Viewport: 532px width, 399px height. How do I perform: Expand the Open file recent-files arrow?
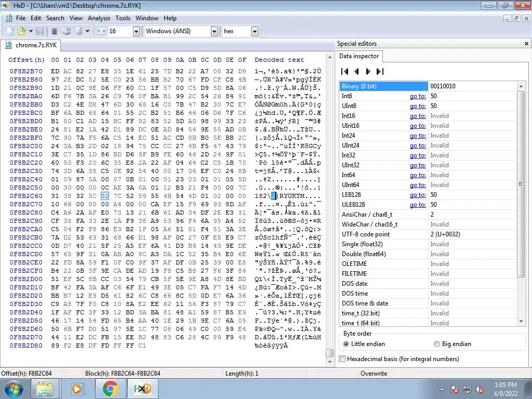coord(31,31)
